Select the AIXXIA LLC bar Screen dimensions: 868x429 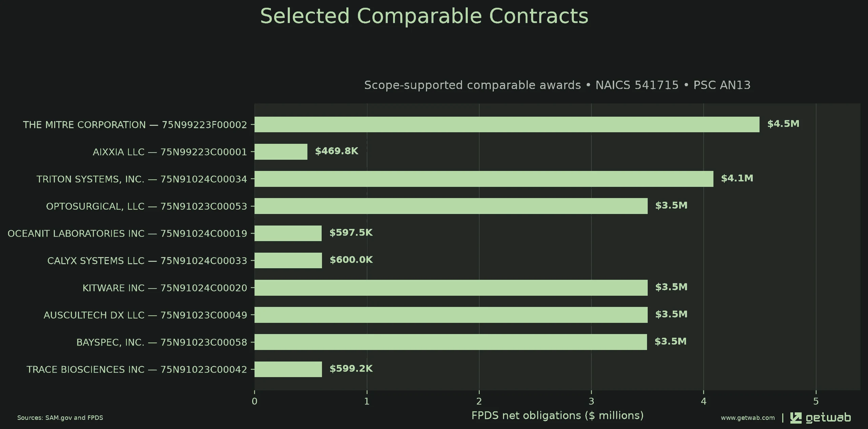(281, 152)
